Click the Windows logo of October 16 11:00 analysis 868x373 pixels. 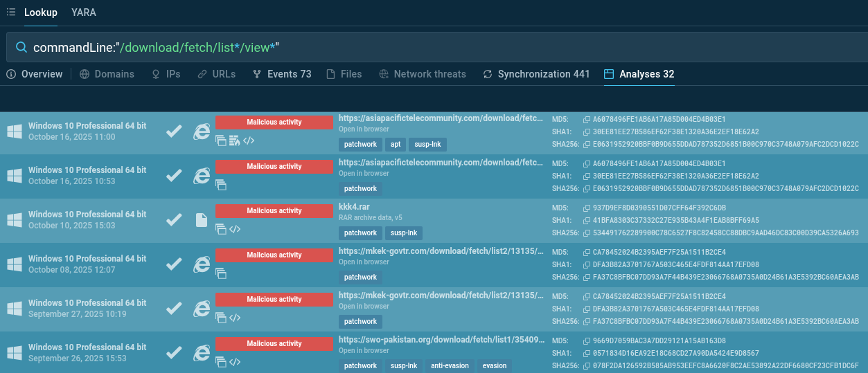pyautogui.click(x=14, y=131)
